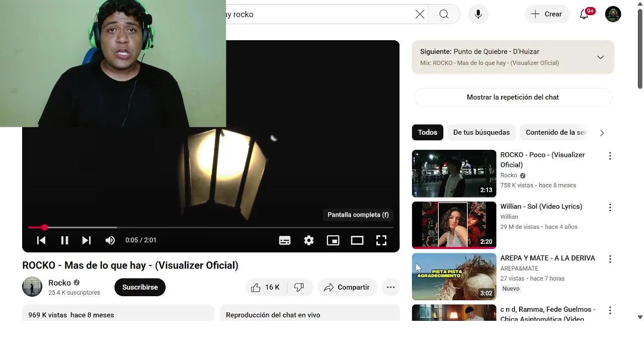Expand the Siguiente mix playlist panel

coord(600,57)
